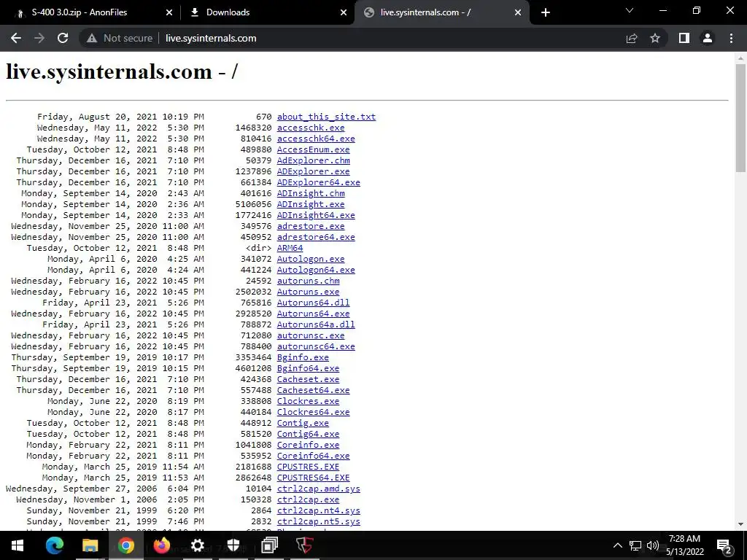Go back to the previous page
Screen dimensions: 747x560
(16, 38)
